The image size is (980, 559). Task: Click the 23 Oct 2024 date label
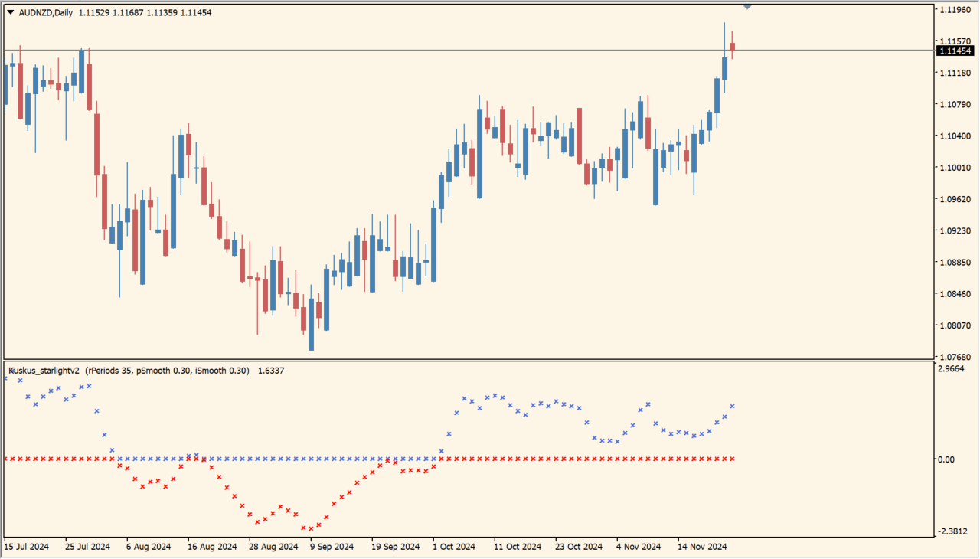point(579,547)
